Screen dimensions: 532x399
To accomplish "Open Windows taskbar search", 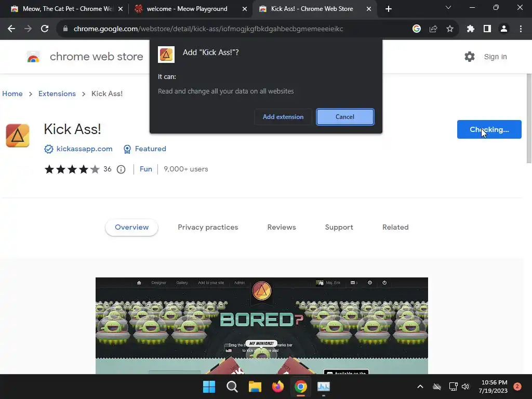I will 232,387.
